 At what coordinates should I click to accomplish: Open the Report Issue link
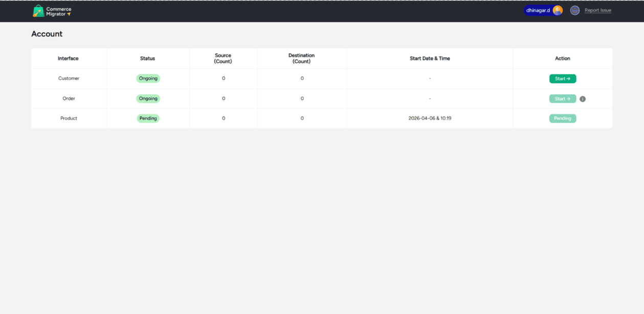click(597, 10)
